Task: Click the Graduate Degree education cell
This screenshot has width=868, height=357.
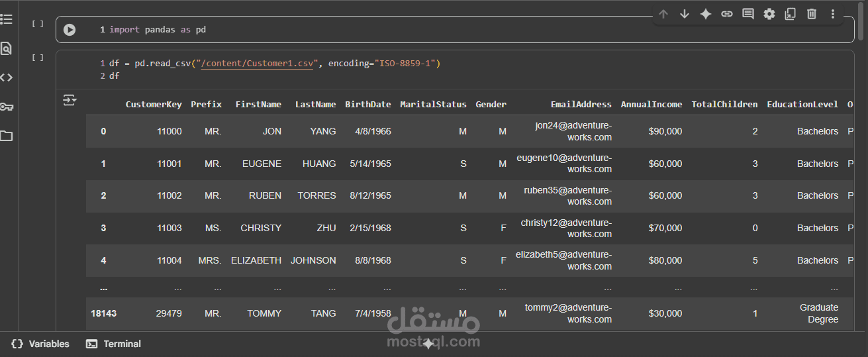Action: click(x=819, y=313)
